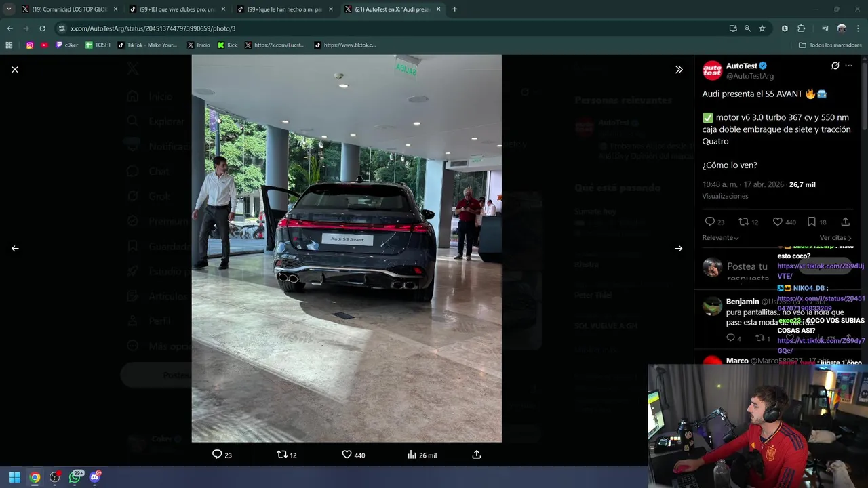Open the Instagram bookmark
This screenshot has width=868, height=488.
30,45
